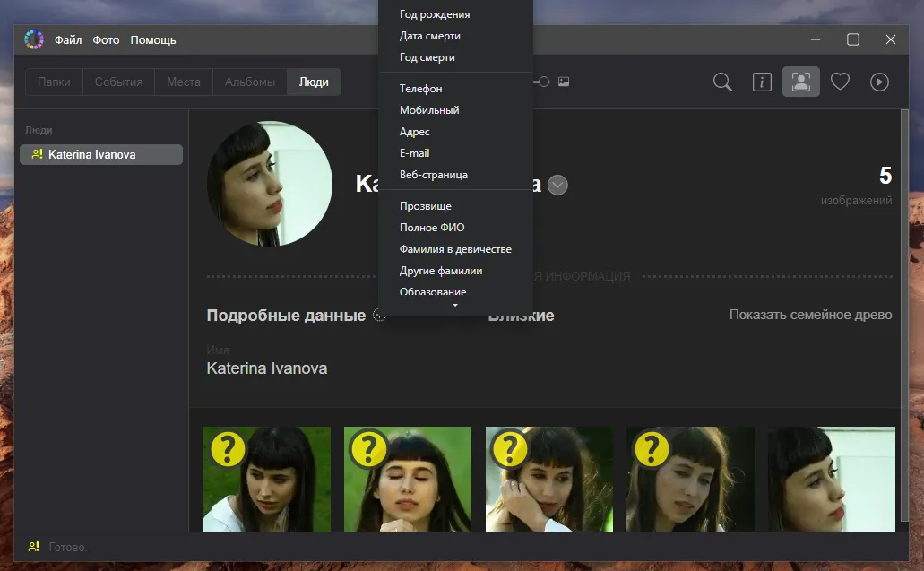Click the person icon beside Katerina Ivanova
Image resolution: width=924 pixels, height=571 pixels.
(x=36, y=154)
